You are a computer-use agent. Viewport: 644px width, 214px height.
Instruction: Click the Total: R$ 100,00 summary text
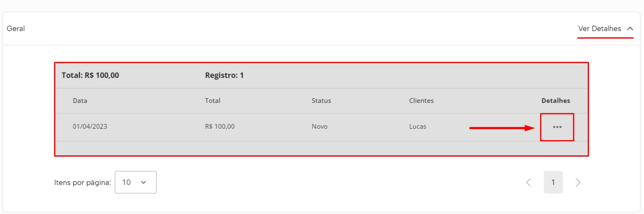tap(90, 75)
